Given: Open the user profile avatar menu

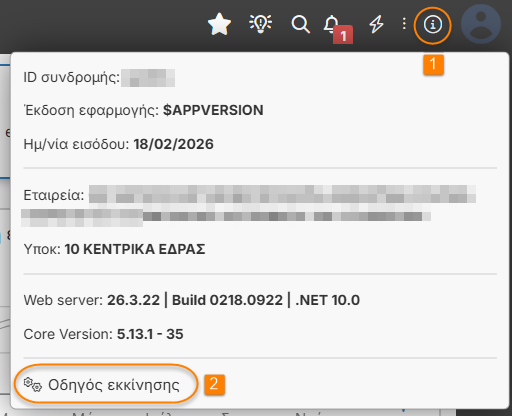Looking at the screenshot, I should (x=481, y=24).
